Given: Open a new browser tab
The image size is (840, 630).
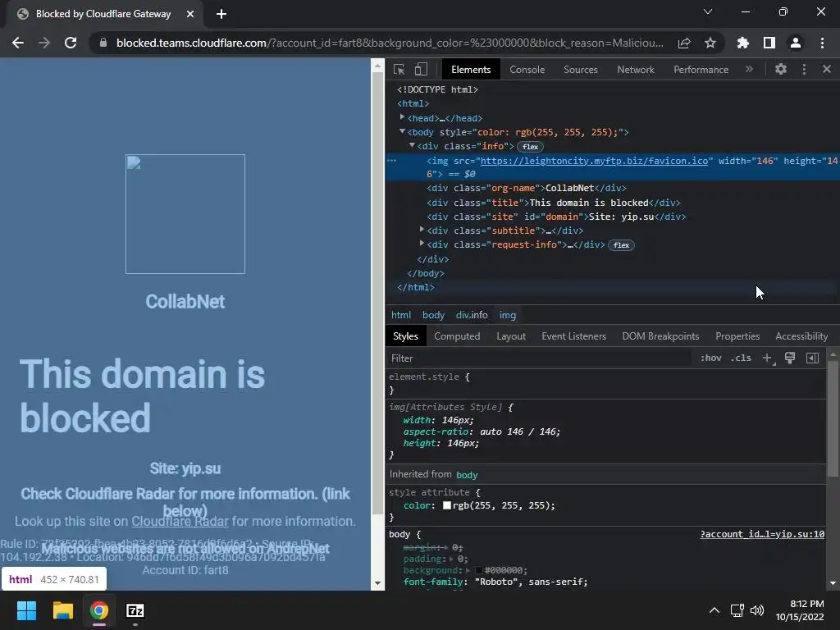Looking at the screenshot, I should [x=221, y=14].
